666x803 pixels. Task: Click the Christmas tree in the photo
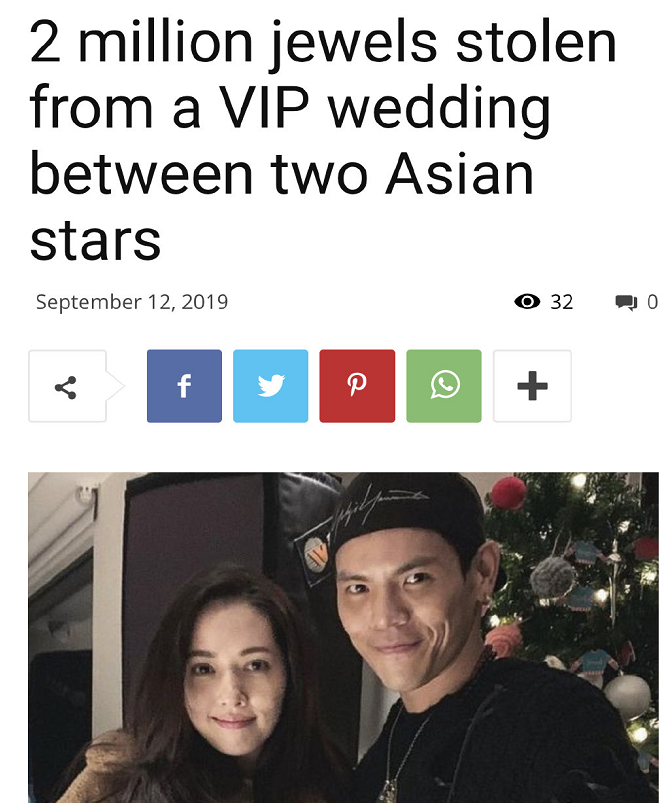(574, 615)
